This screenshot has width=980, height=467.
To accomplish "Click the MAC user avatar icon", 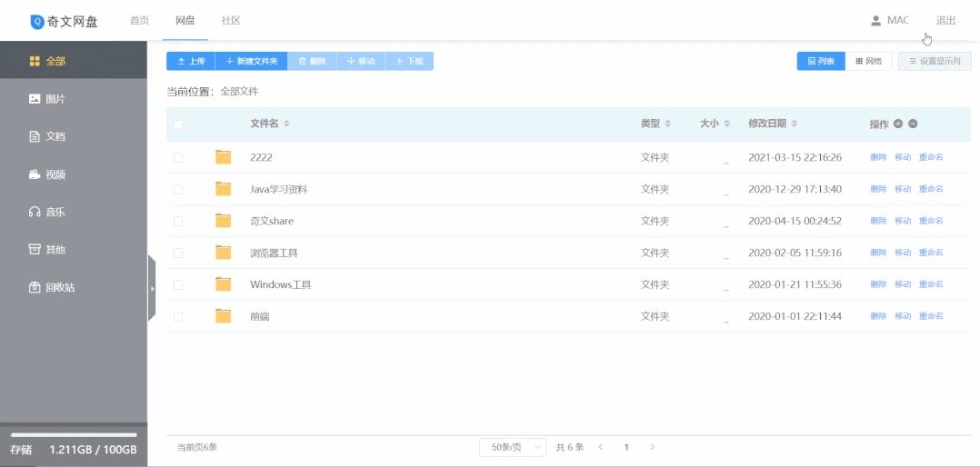I will click(875, 21).
